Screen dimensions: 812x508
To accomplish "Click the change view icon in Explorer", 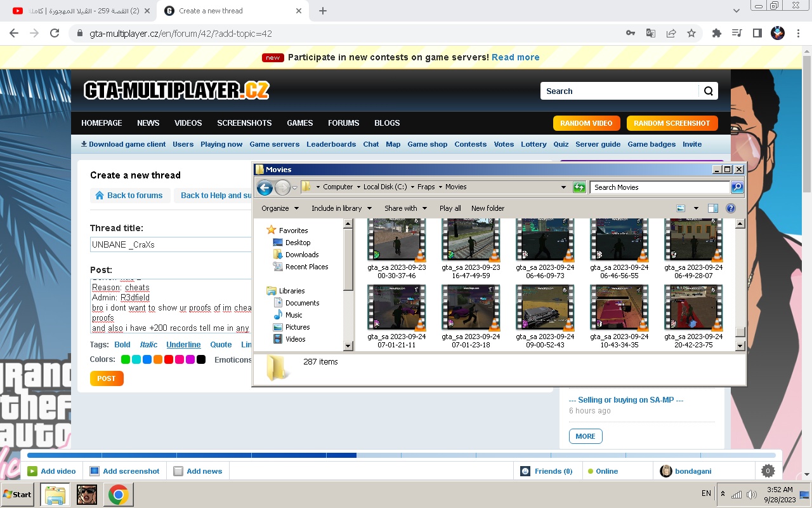I will [681, 208].
